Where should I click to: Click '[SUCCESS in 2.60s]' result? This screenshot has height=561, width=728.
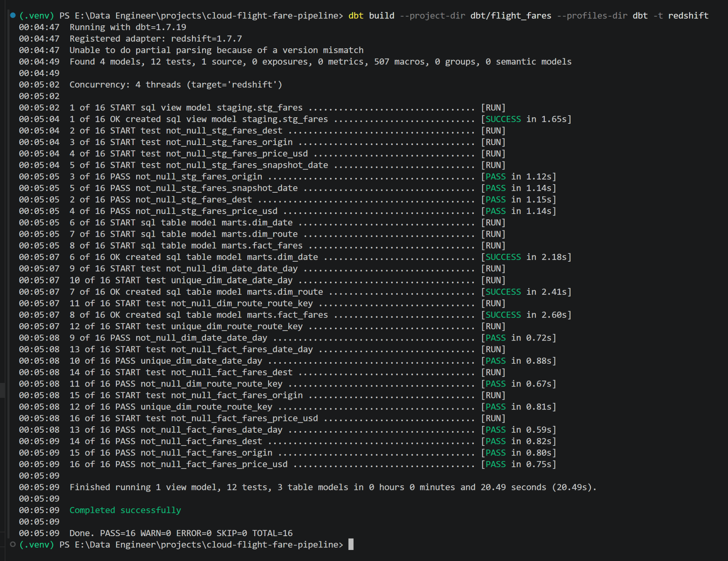pyautogui.click(x=526, y=315)
